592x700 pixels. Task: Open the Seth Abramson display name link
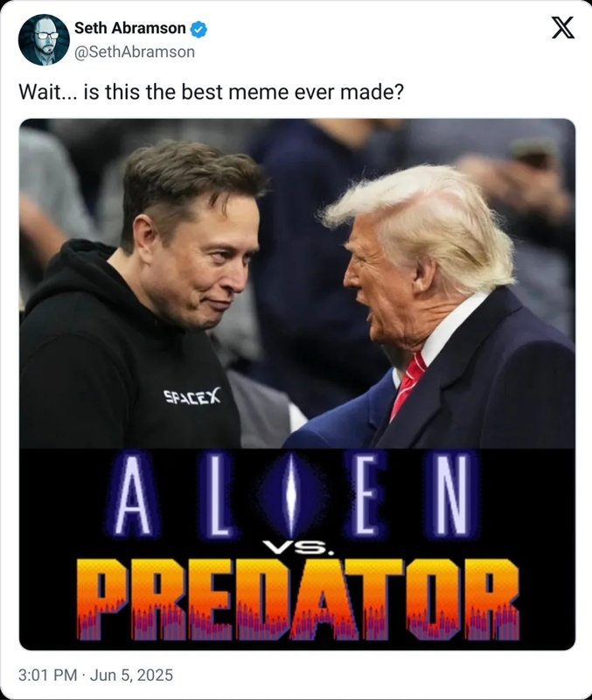pos(129,28)
